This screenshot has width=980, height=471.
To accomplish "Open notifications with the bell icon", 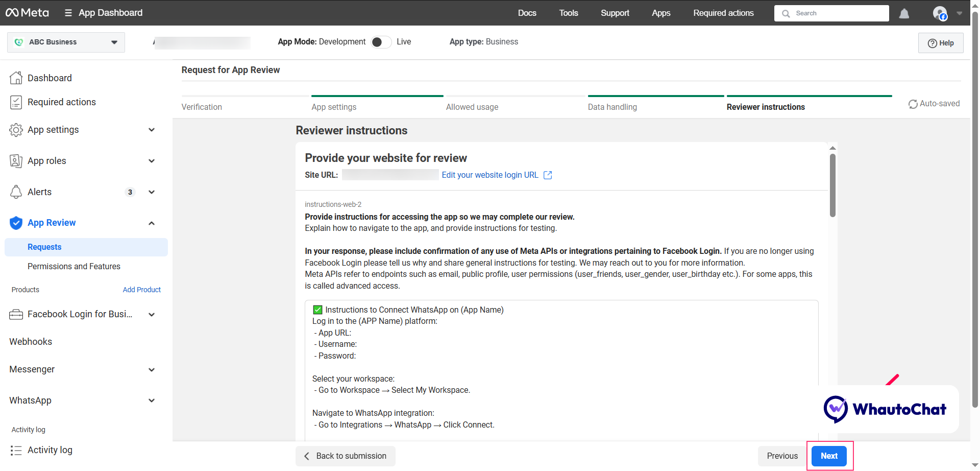I will (904, 14).
